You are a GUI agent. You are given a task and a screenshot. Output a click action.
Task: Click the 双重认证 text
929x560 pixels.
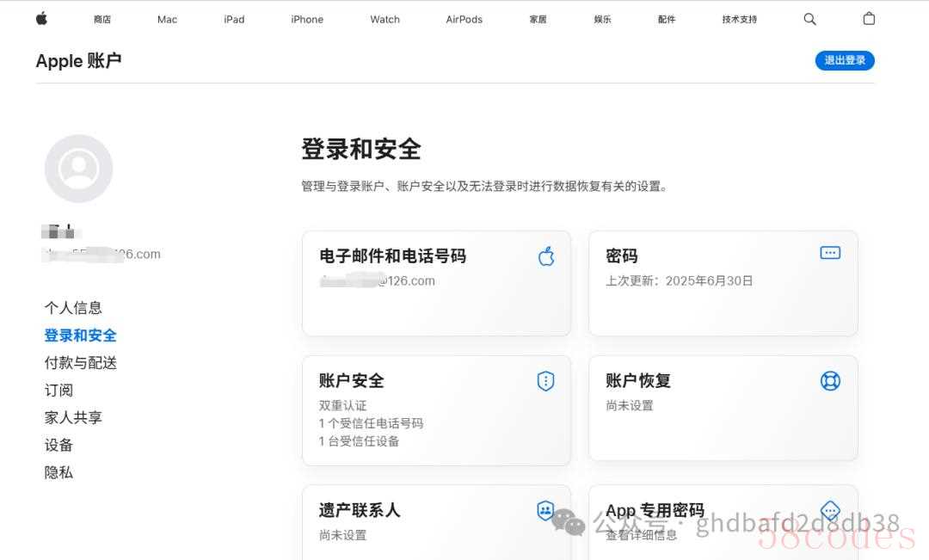click(342, 405)
